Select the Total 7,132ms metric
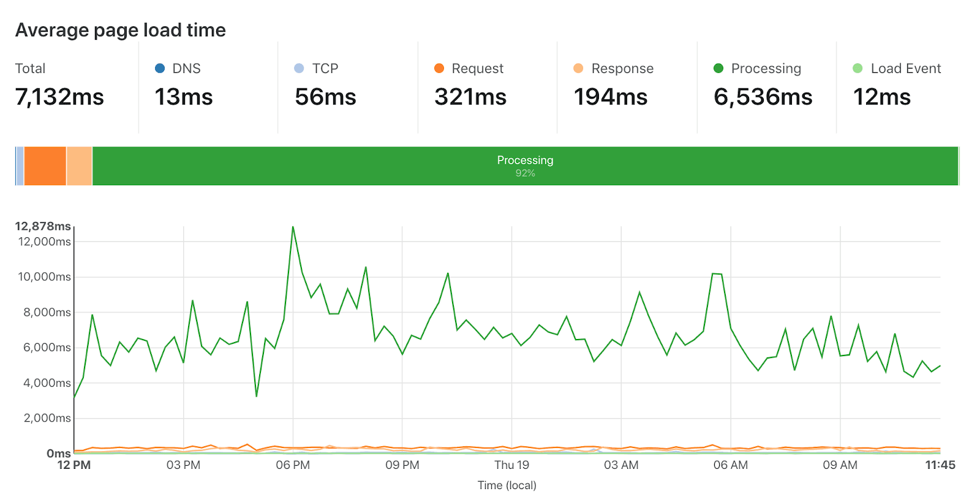The image size is (980, 502). coord(59,97)
